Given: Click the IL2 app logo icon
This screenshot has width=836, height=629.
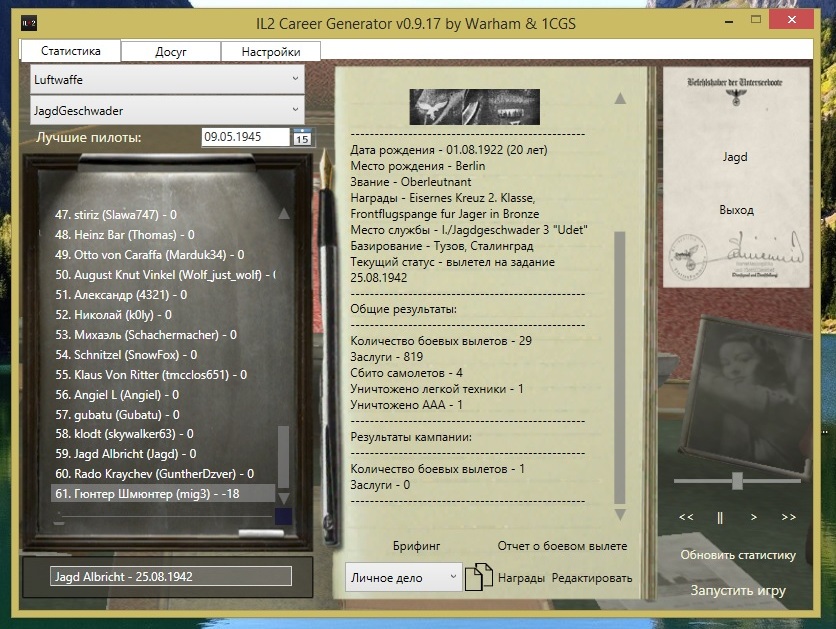Looking at the screenshot, I should 29,23.
